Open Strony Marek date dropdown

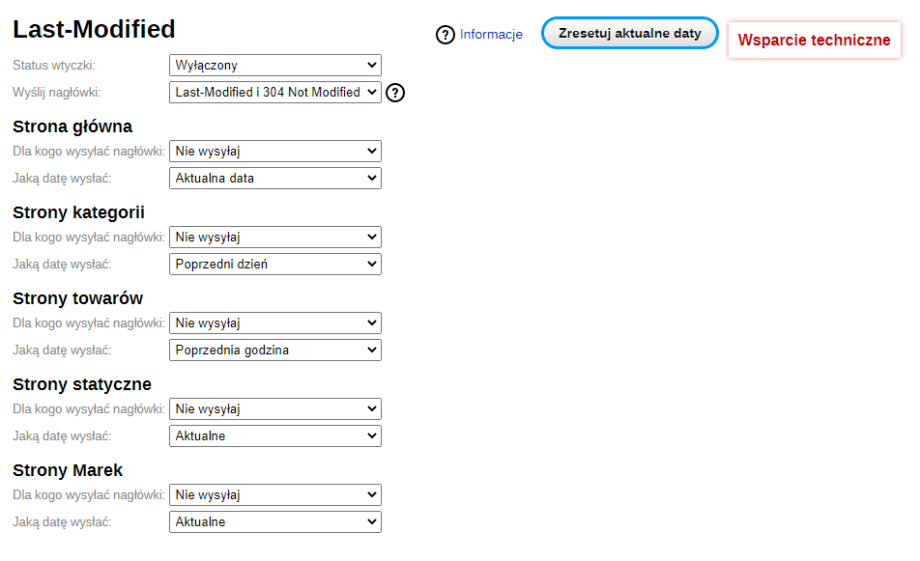(x=275, y=522)
